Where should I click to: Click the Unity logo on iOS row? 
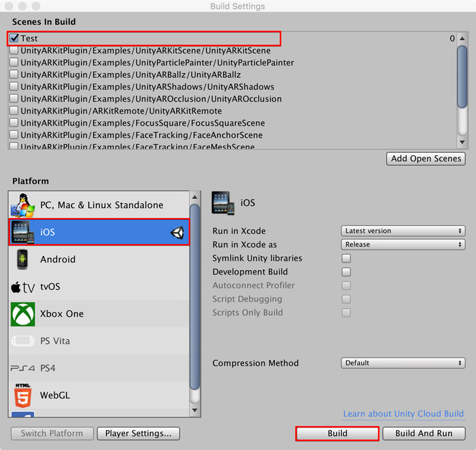(177, 232)
